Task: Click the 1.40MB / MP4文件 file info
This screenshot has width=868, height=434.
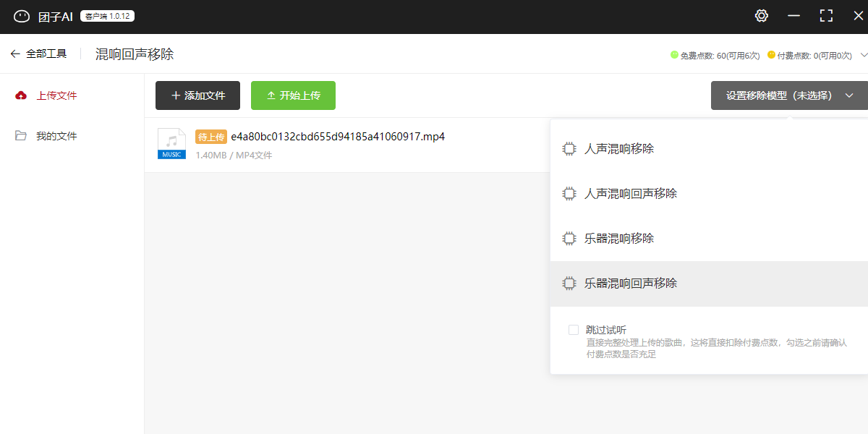Action: click(x=234, y=155)
